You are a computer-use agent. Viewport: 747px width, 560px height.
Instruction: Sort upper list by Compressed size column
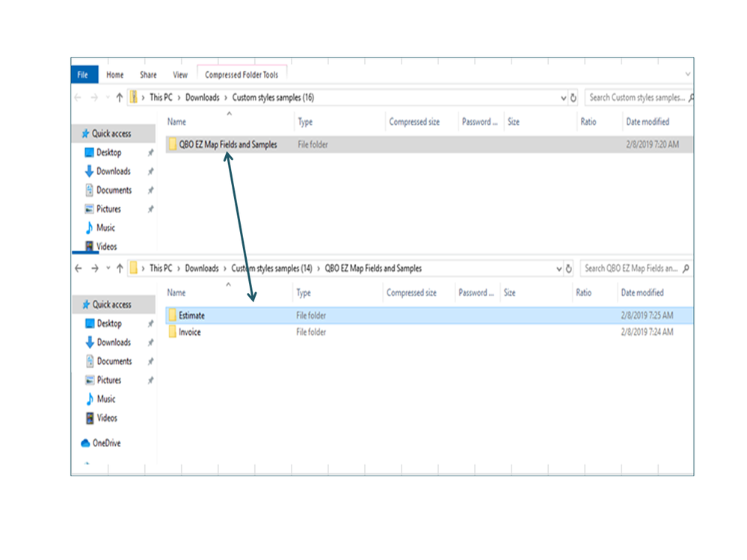(x=414, y=122)
